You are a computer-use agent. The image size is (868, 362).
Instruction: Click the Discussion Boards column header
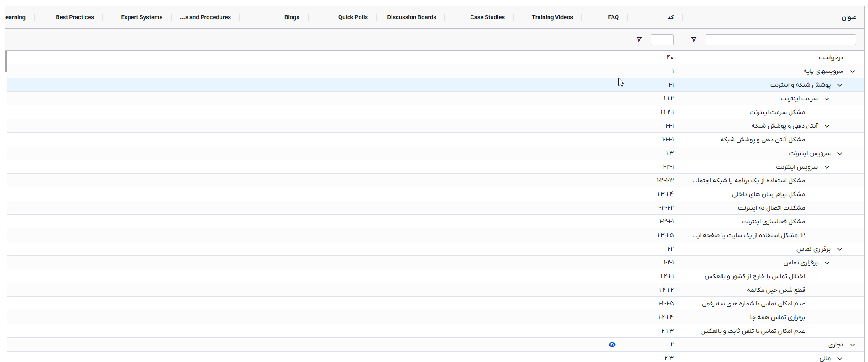[x=411, y=17]
